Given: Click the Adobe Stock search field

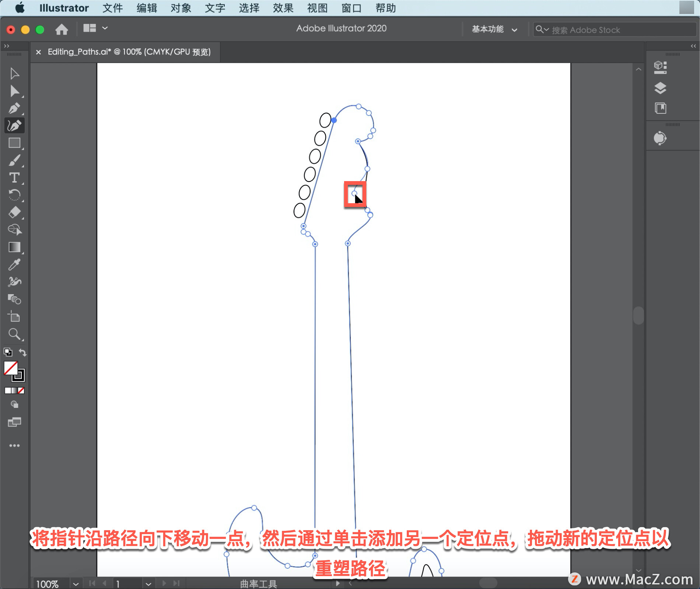Looking at the screenshot, I should (615, 29).
